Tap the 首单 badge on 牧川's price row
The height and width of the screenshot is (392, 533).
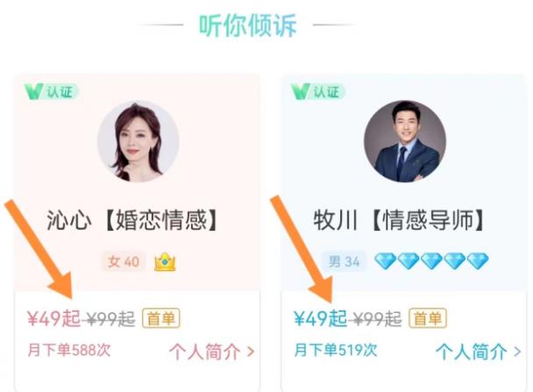pos(428,318)
